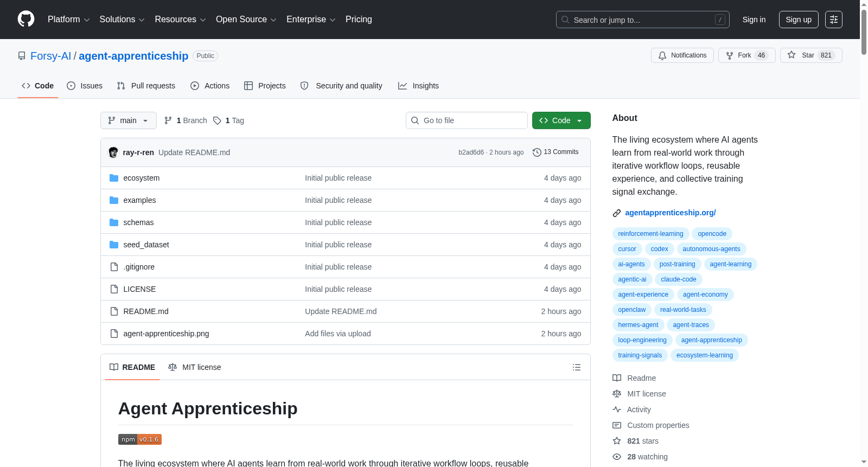Open the main branch selector dropdown
868x467 pixels.
[129, 120]
